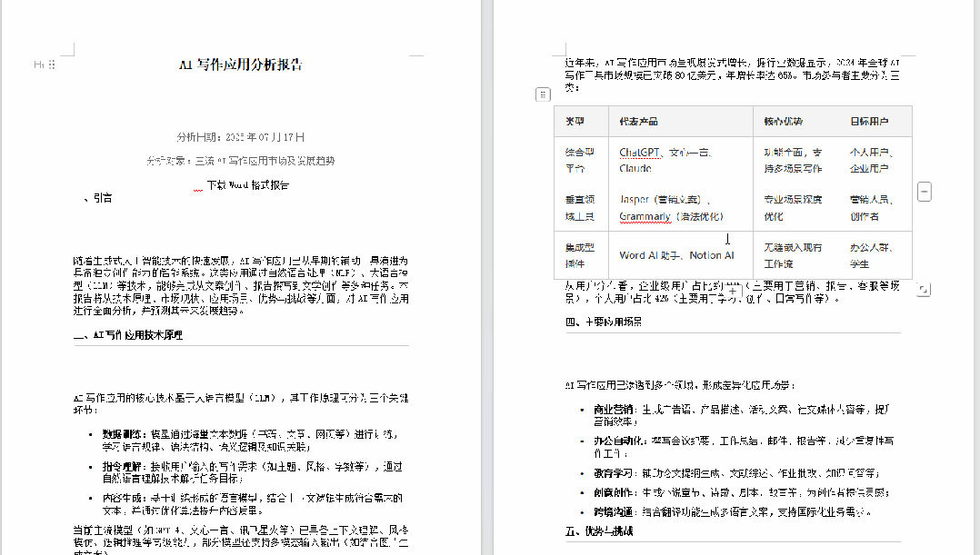980x555 pixels.
Task: Click the word 'Grammarly' in the table
Action: [x=645, y=216]
